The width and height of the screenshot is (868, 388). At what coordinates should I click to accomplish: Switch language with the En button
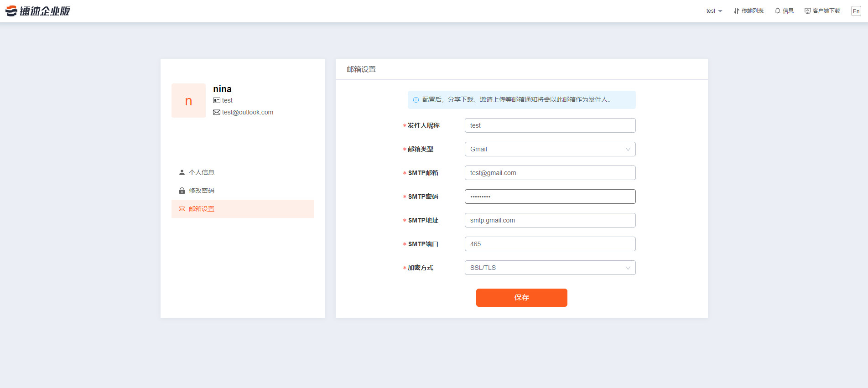tap(856, 11)
